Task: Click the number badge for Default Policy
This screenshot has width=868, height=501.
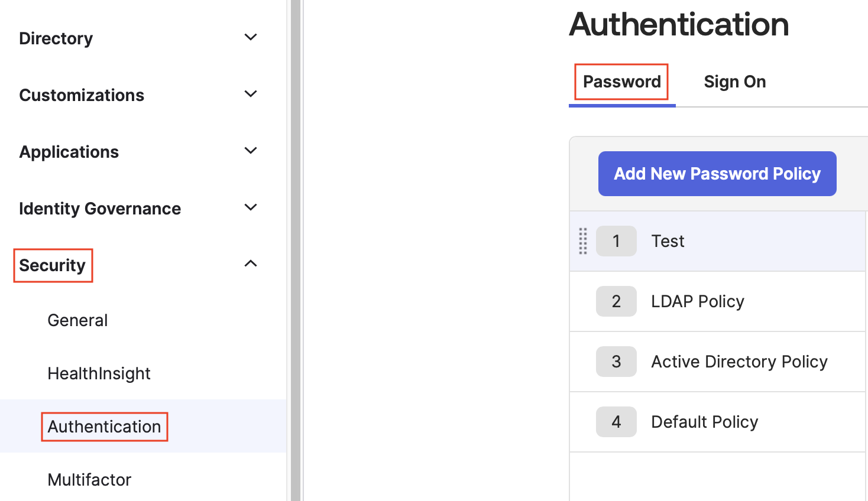Action: coord(616,422)
